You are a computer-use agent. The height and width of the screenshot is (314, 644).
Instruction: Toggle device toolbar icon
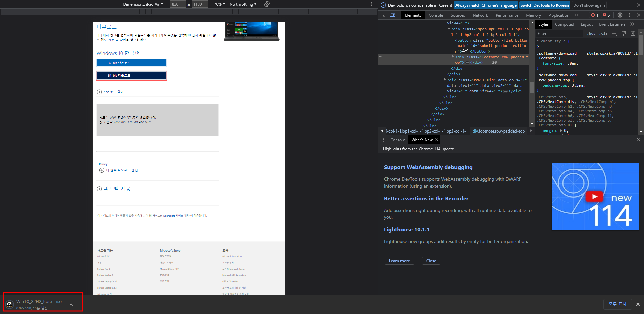point(393,15)
